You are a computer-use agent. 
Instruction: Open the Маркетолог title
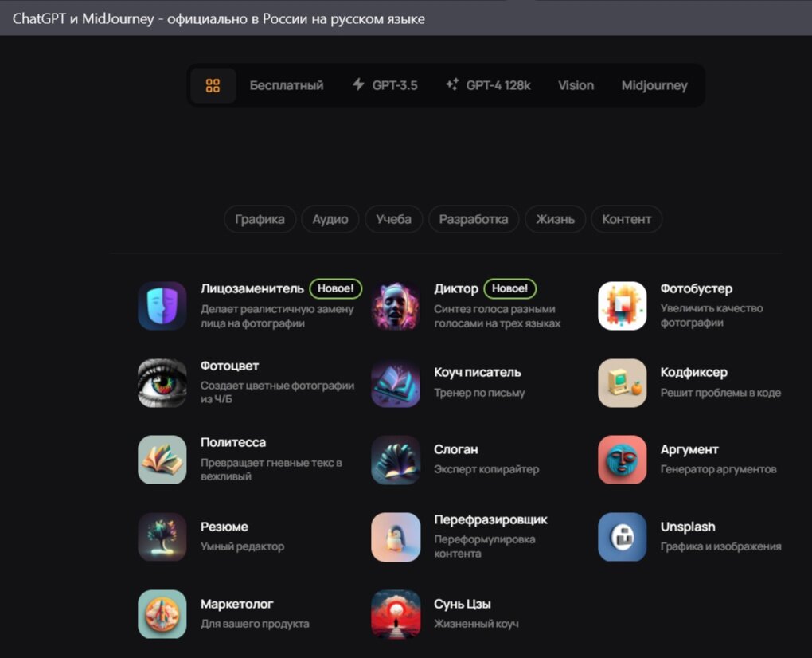point(236,604)
